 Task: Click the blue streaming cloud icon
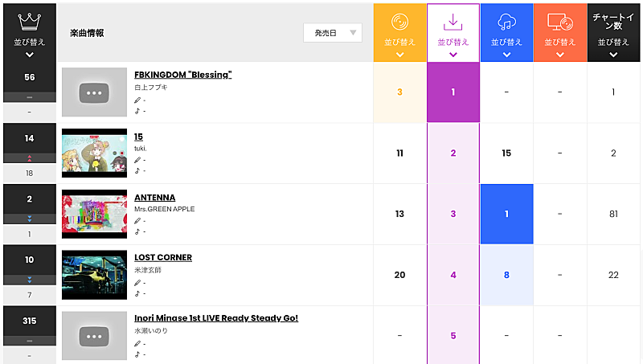pyautogui.click(x=506, y=22)
